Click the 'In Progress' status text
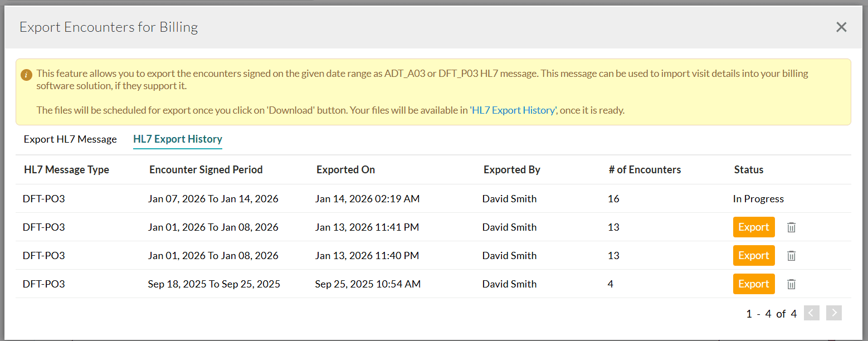Image resolution: width=868 pixels, height=341 pixels. coord(758,198)
